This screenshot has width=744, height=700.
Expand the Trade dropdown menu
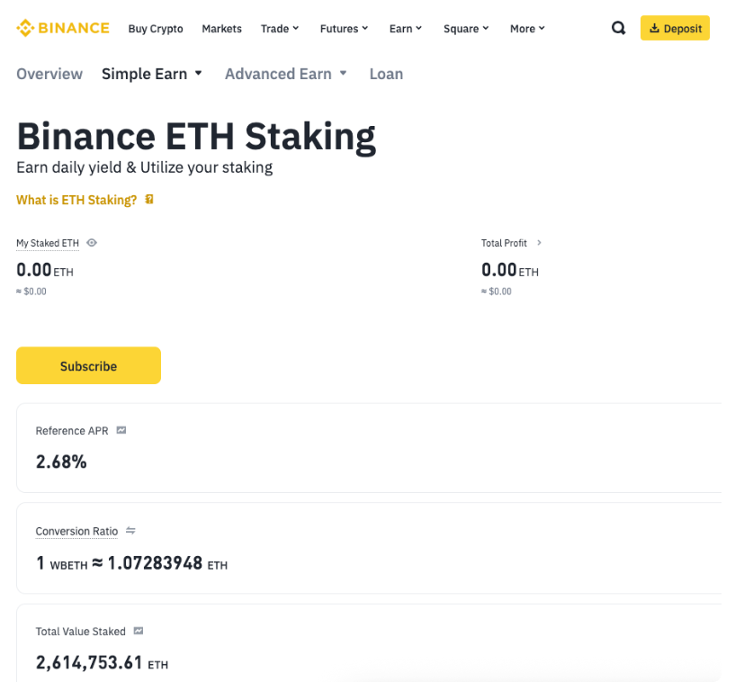280,29
